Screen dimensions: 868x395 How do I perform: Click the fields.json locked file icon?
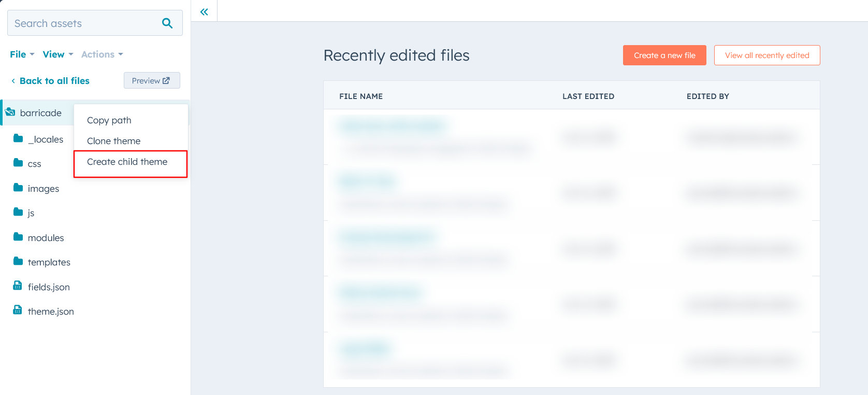pyautogui.click(x=17, y=286)
